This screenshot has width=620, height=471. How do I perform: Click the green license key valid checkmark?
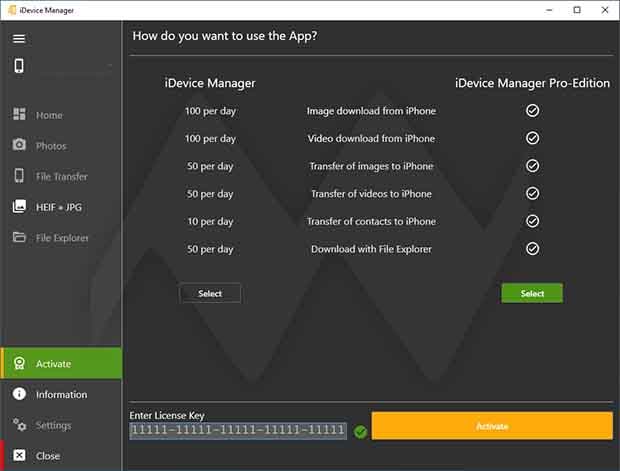pyautogui.click(x=360, y=431)
